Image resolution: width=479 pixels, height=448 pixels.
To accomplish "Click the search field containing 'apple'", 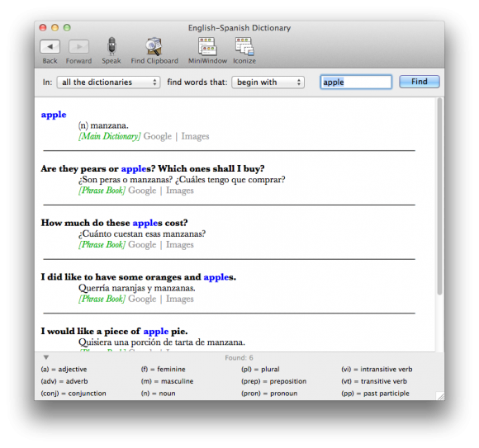I will point(356,83).
